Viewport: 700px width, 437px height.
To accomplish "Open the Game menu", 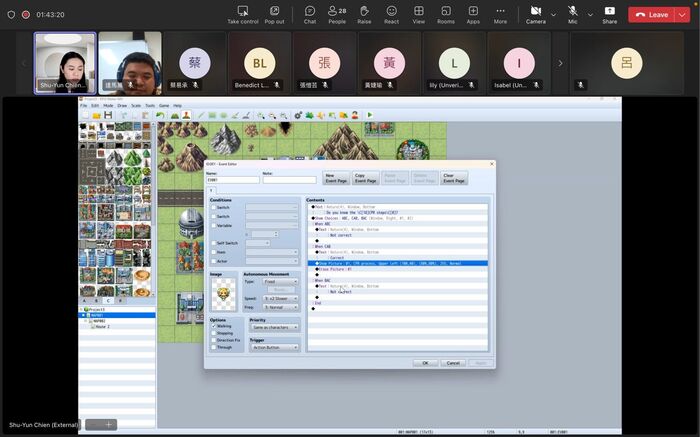I will 164,106.
